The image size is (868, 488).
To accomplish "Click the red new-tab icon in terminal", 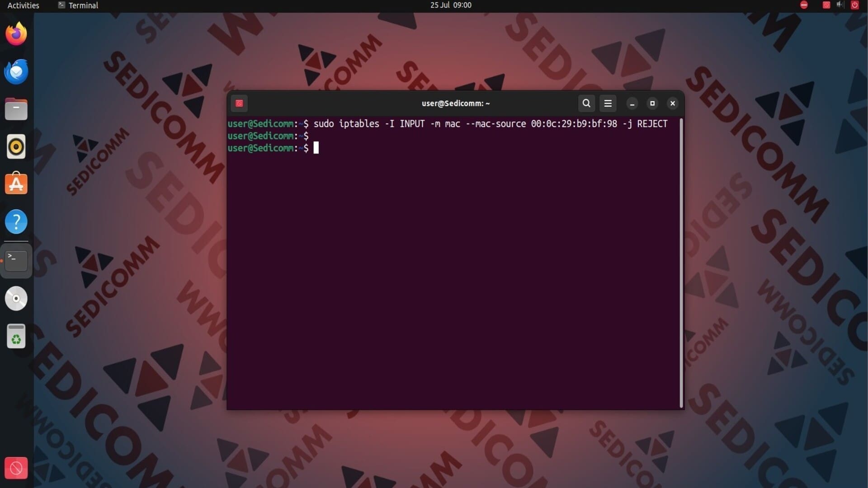I will 239,103.
